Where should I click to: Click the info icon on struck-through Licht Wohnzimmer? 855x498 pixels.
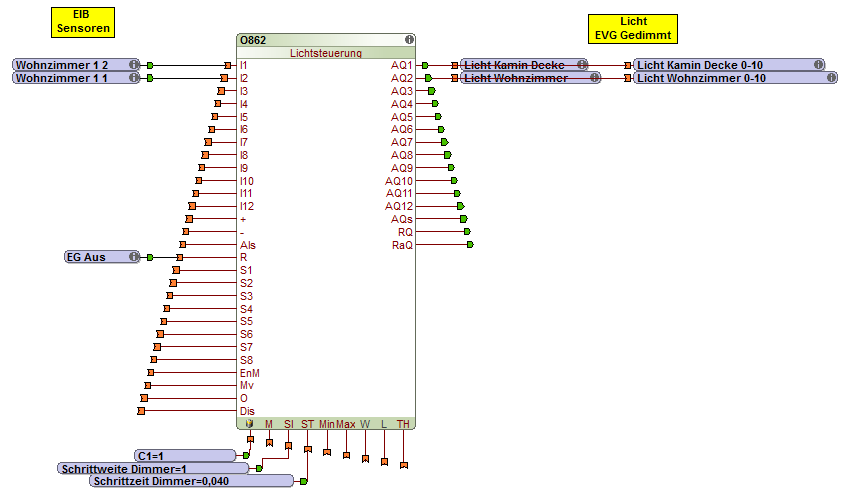(594, 78)
